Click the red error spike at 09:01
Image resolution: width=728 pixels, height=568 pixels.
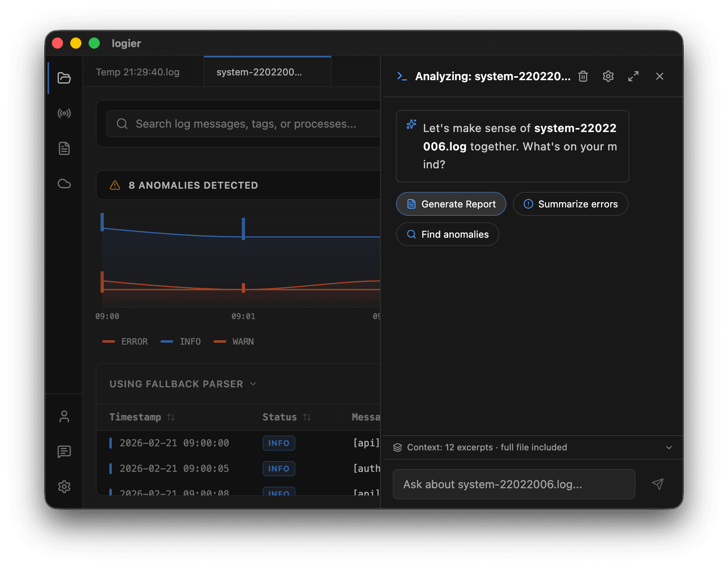(243, 288)
